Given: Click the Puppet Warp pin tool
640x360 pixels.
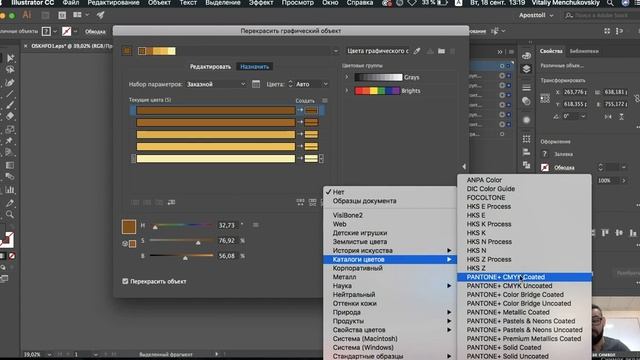Looking at the screenshot, I should click(x=10, y=140).
